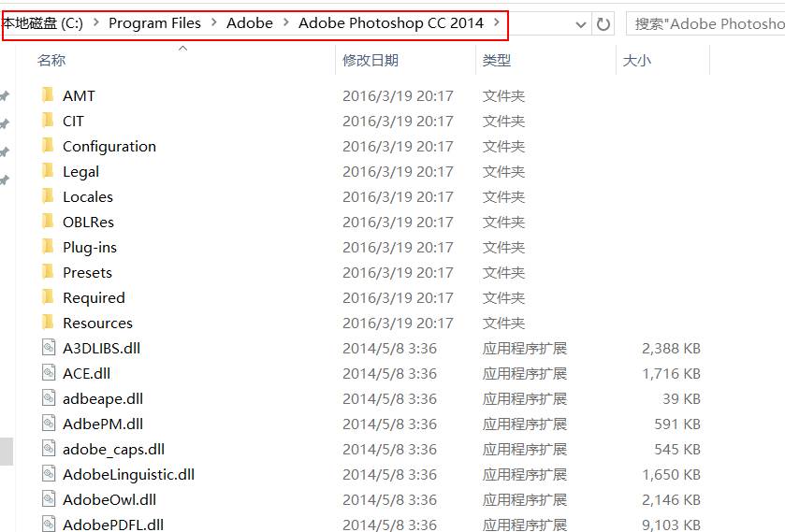Click the 2,388 KB size value

(x=671, y=349)
